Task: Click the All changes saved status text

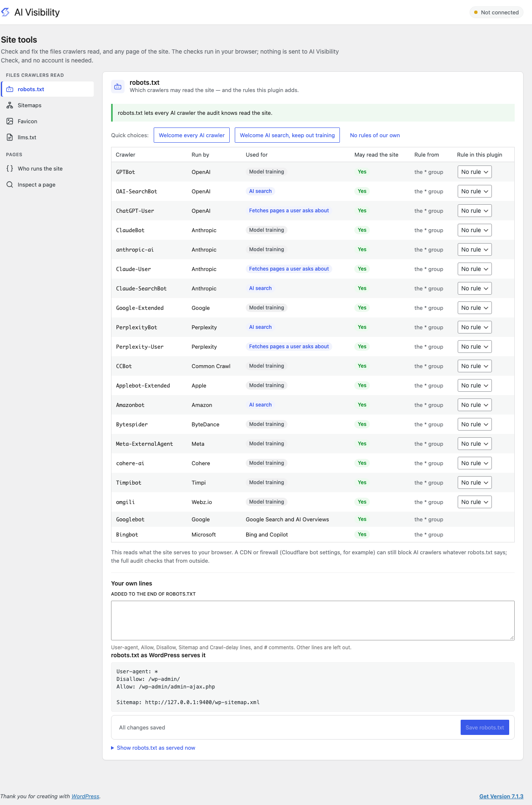Action: click(142, 728)
